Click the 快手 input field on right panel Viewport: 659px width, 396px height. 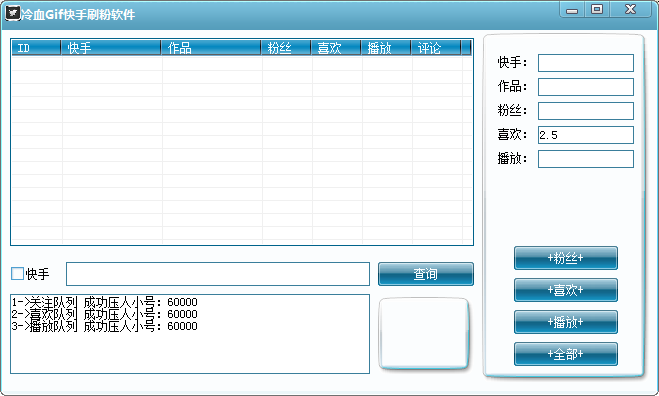[586, 63]
